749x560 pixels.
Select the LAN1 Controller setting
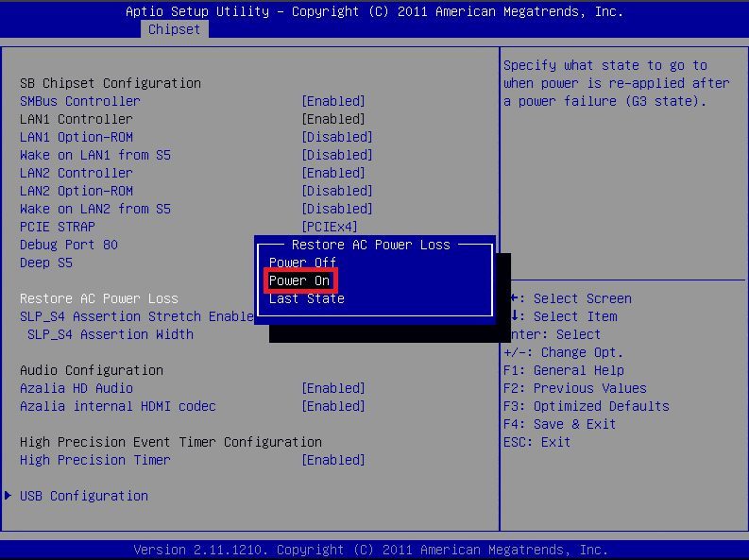point(76,119)
